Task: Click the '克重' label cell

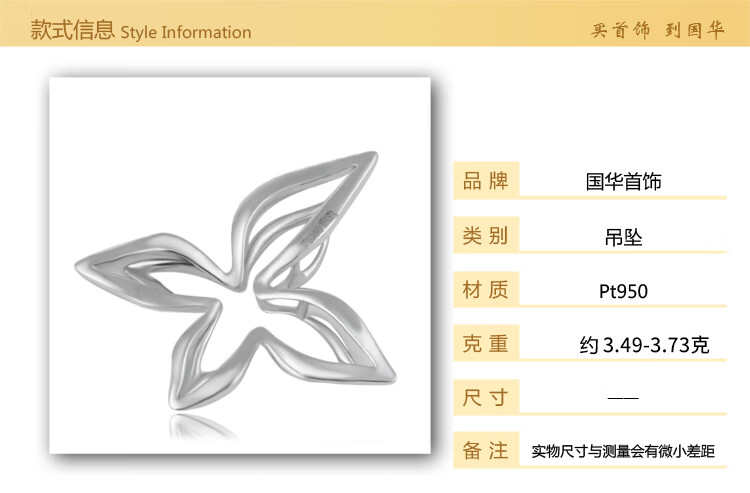Action: 486,343
